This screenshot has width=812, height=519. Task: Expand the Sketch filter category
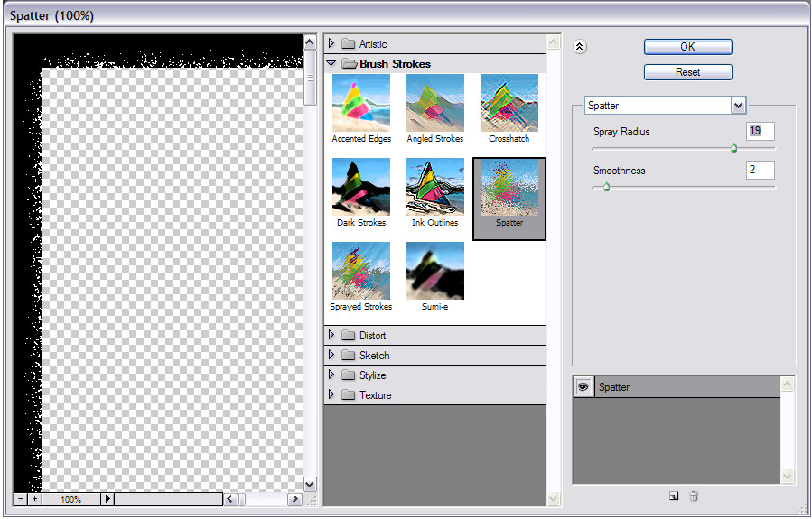coord(331,355)
